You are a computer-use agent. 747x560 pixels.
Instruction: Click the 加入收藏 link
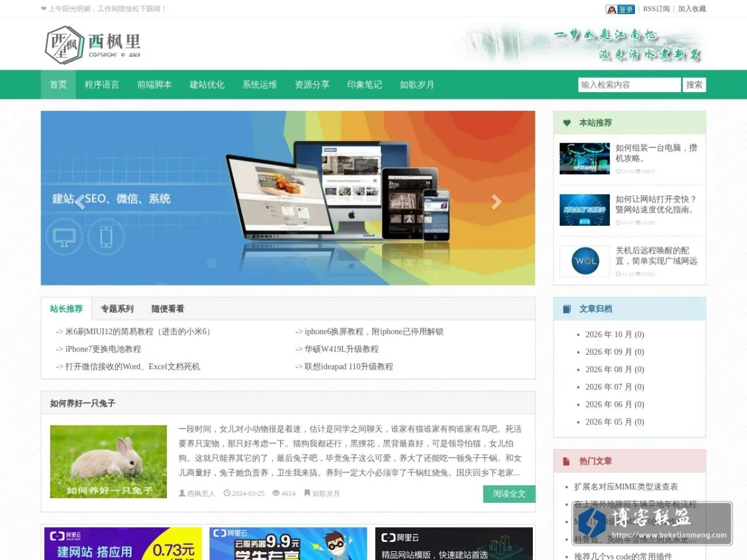coord(692,9)
